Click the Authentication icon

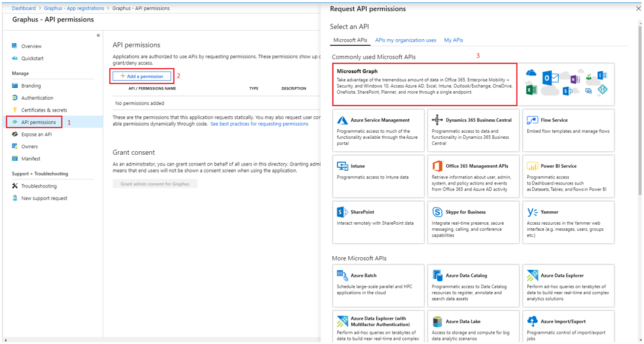coord(15,98)
